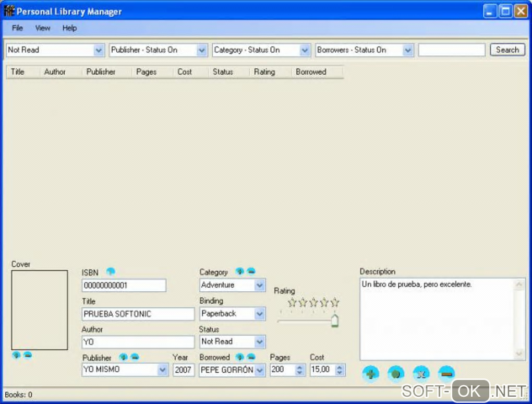Open the View menu

(43, 28)
